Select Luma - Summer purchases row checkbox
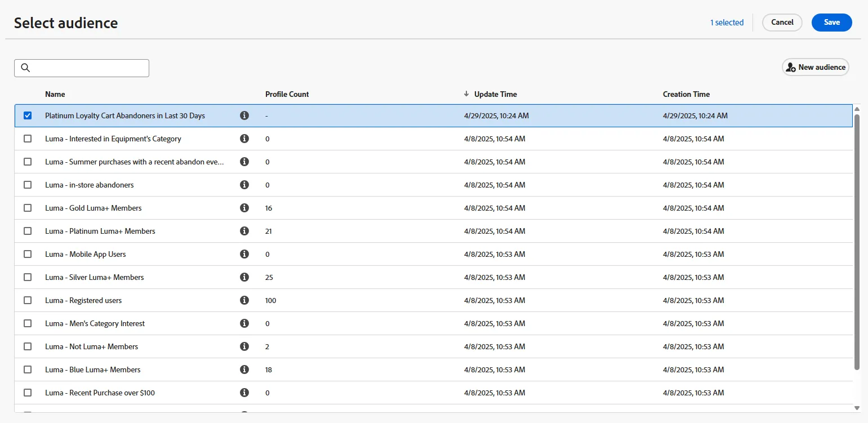Image resolution: width=868 pixels, height=423 pixels. pos(28,162)
